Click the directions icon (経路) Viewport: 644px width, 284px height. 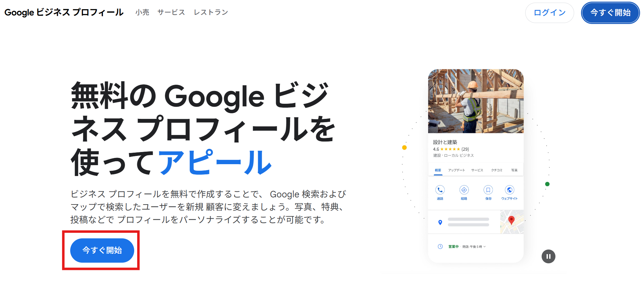click(464, 190)
